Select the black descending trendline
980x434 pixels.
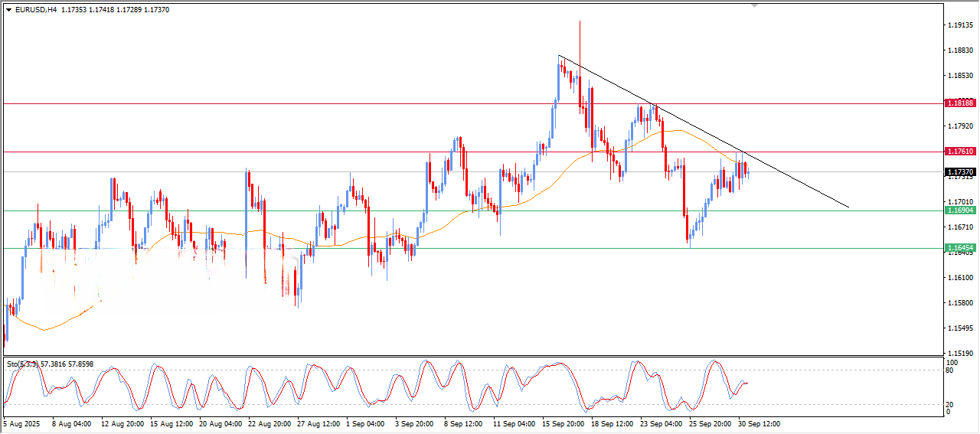click(704, 133)
